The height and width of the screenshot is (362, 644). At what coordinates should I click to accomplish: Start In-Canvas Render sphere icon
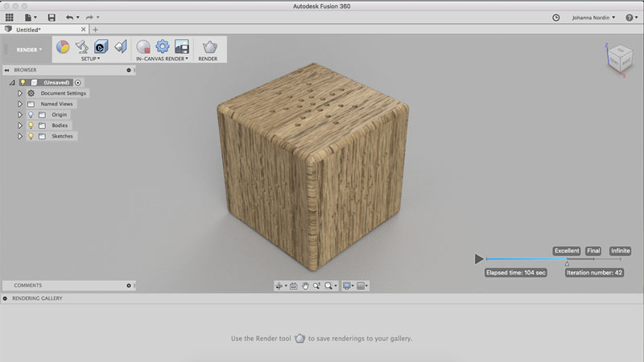pyautogui.click(x=143, y=47)
